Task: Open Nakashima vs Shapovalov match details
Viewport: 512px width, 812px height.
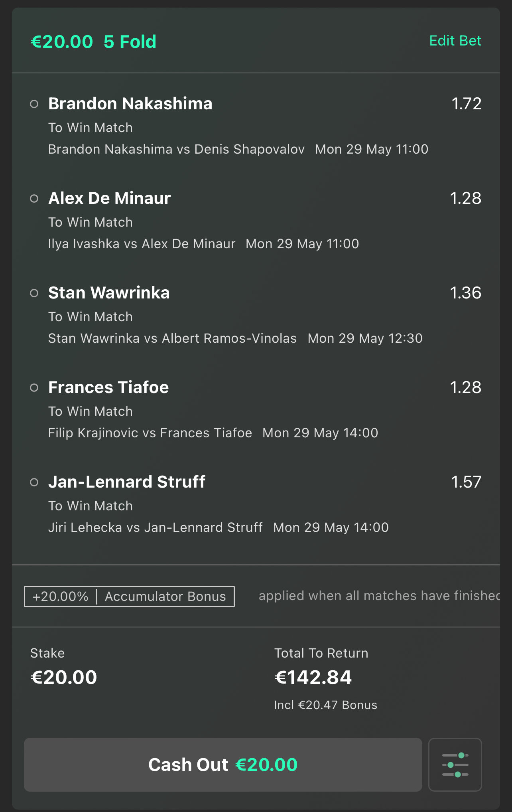Action: click(x=176, y=149)
